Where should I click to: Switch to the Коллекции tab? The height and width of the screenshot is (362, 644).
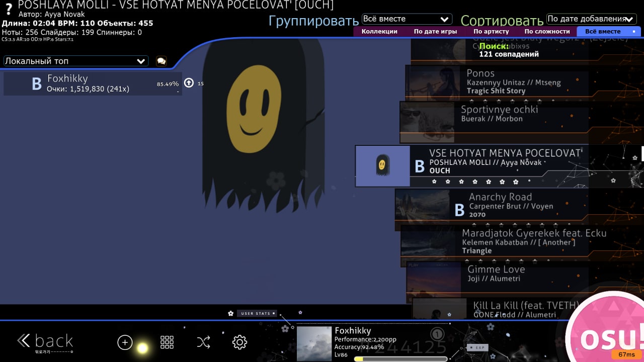[379, 31]
